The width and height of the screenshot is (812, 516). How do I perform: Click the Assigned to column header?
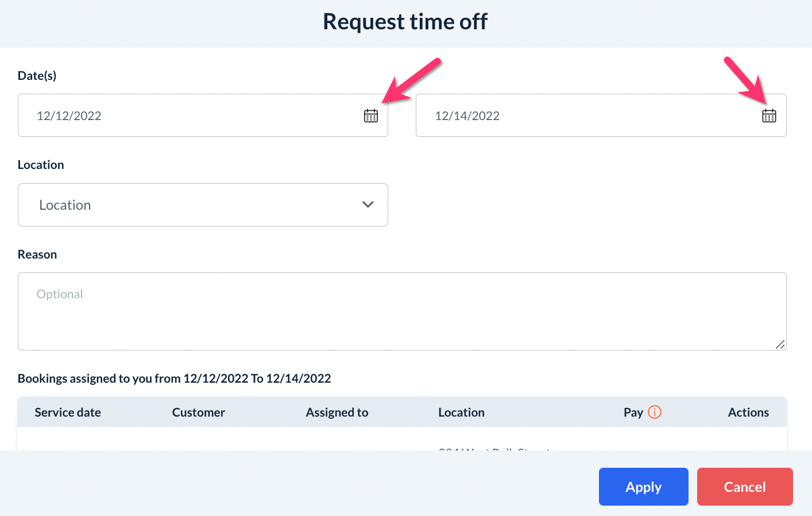tap(337, 413)
